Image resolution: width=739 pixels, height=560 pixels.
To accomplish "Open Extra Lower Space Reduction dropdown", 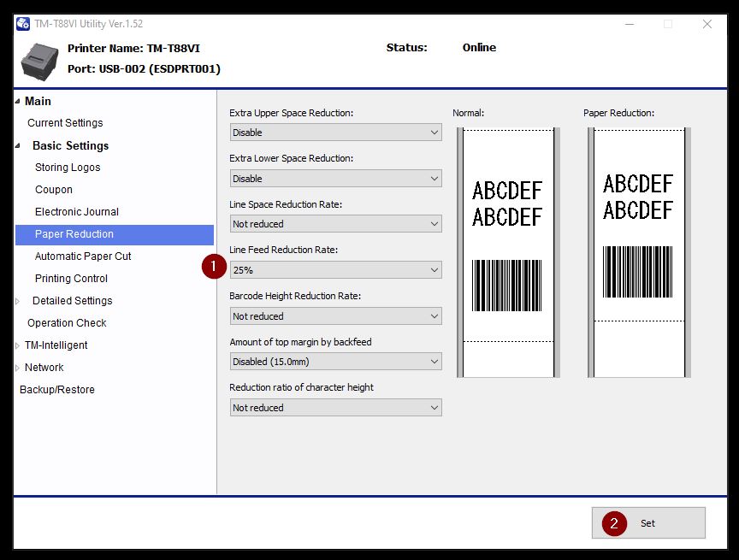I will point(335,179).
